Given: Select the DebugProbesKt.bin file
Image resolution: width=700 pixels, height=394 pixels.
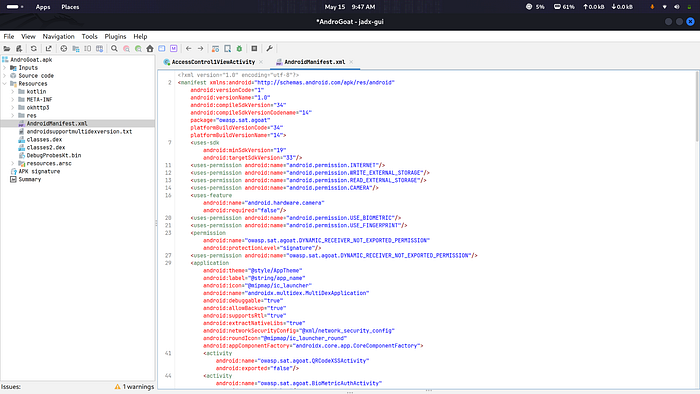Looking at the screenshot, I should [x=54, y=155].
